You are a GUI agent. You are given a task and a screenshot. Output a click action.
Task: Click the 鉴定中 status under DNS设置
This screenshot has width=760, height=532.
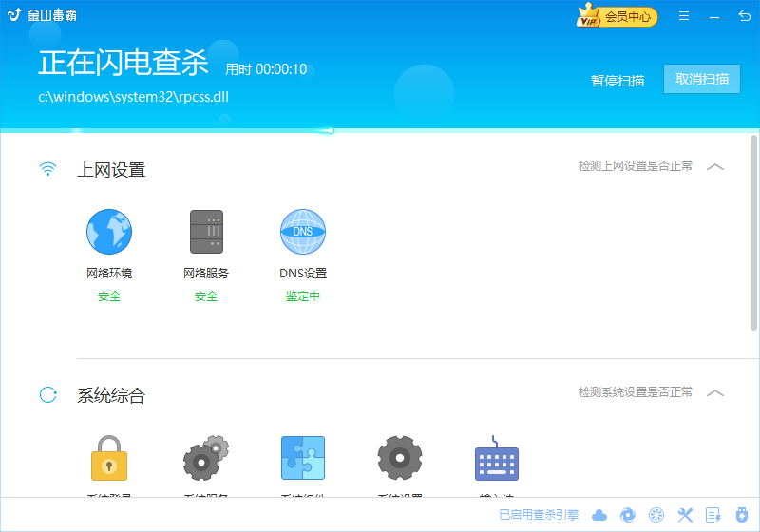(x=303, y=296)
